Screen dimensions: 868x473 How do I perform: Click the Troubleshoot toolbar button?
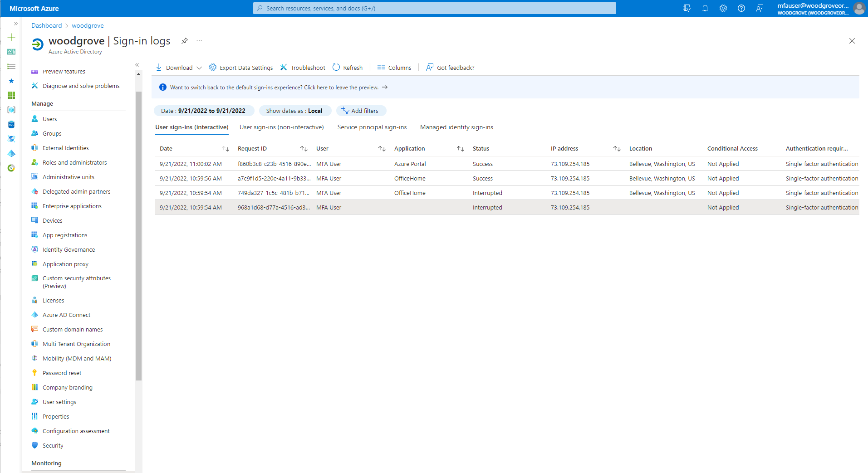point(303,68)
